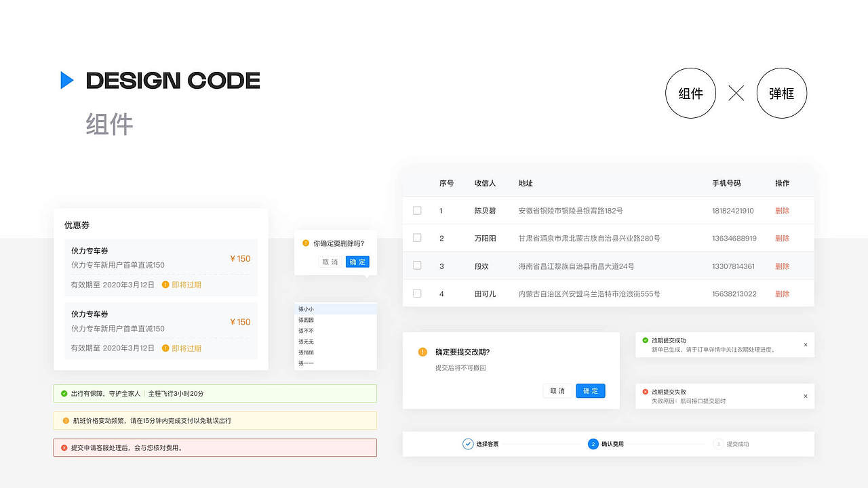Viewport: 868px width, 488px height.
Task: Check the box next to 段欢
Action: pos(417,266)
